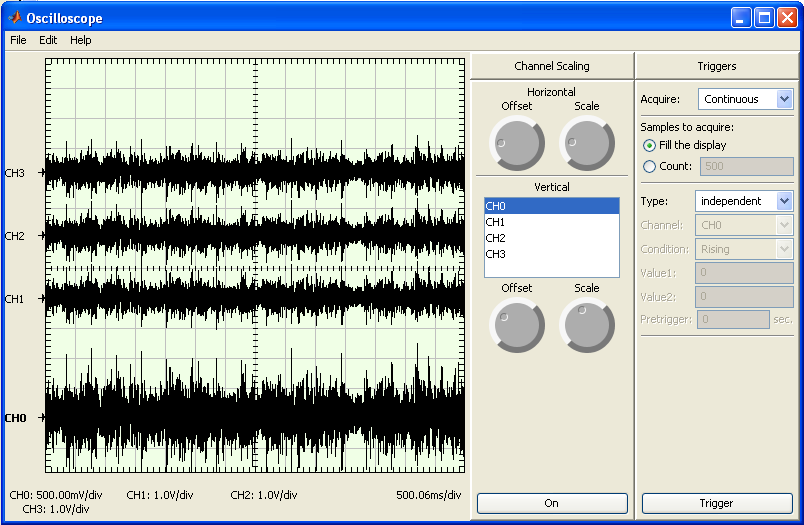This screenshot has width=804, height=525.
Task: Select CH0 in the Vertical channel list
Action: tap(552, 206)
